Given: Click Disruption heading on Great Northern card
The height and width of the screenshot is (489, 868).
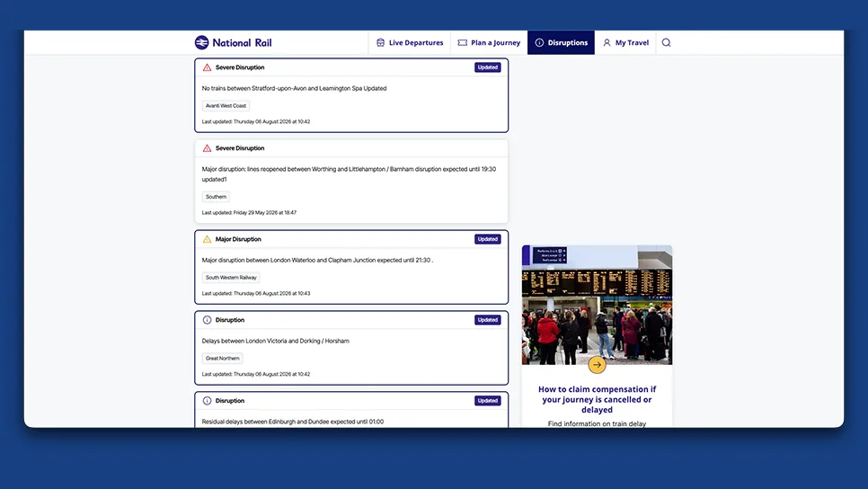Looking at the screenshot, I should (x=230, y=320).
